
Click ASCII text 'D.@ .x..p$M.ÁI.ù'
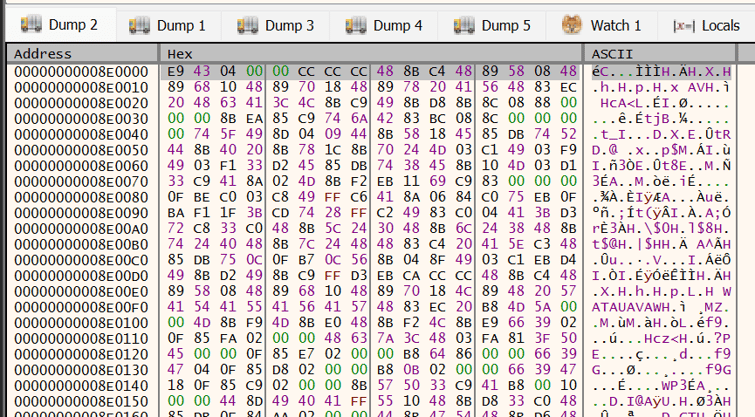(661, 150)
